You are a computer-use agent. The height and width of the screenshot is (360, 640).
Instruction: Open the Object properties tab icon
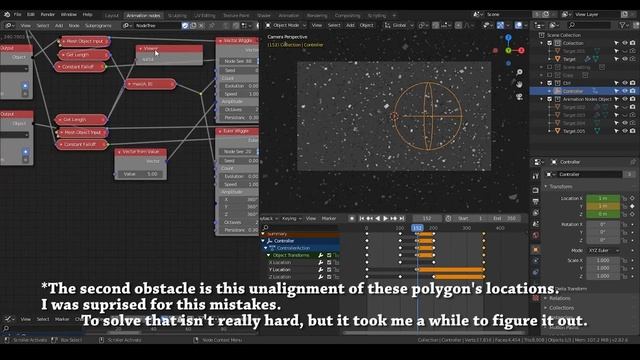pyautogui.click(x=536, y=249)
